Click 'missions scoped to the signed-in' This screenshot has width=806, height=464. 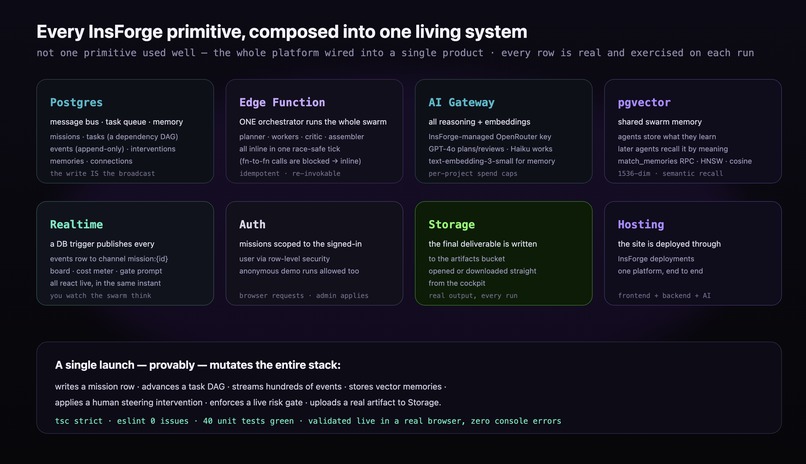pyautogui.click(x=300, y=244)
